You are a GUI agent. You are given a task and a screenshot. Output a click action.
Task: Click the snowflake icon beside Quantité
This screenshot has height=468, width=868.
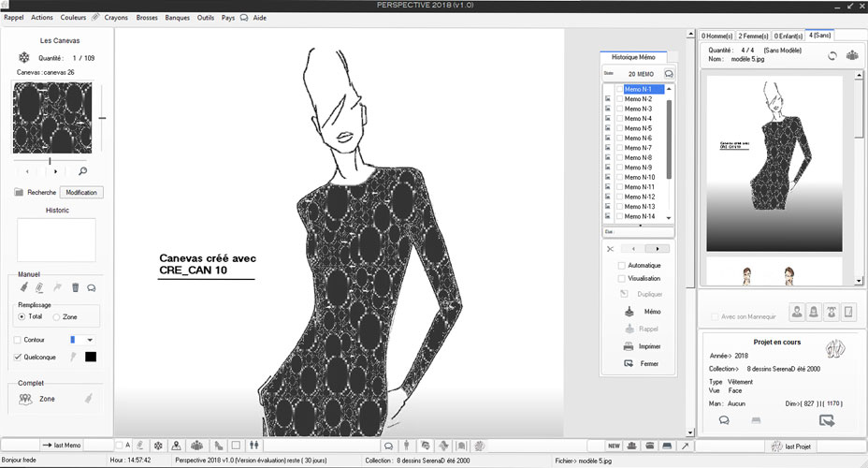tap(24, 58)
